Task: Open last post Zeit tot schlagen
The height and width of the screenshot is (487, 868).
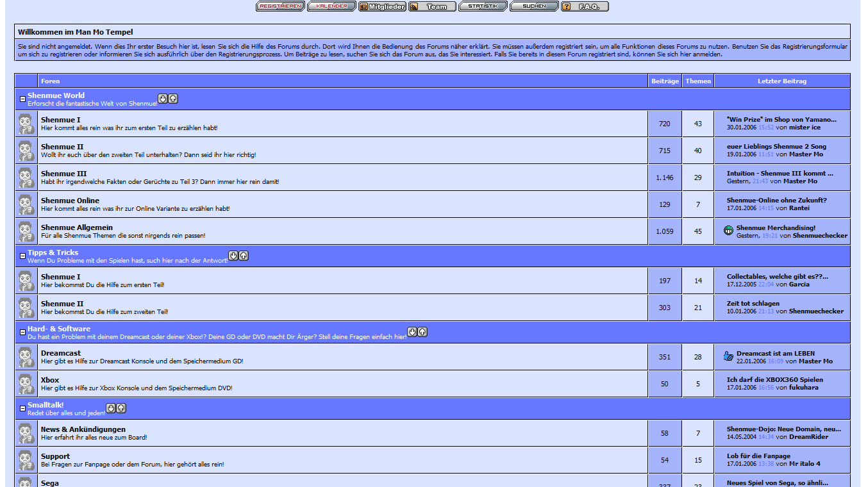Action: coord(753,303)
